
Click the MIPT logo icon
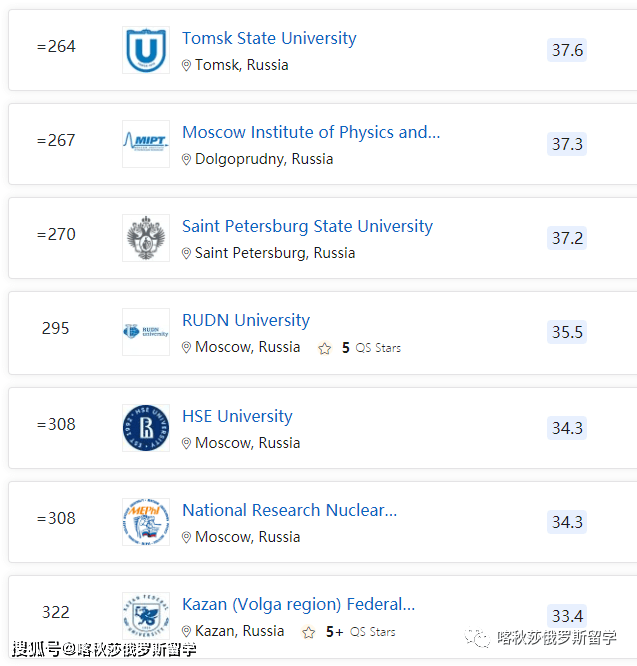pos(146,144)
